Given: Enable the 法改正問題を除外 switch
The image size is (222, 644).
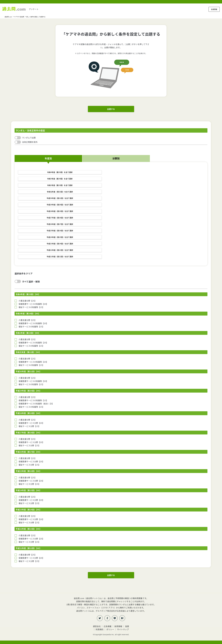Looking at the screenshot, I should coord(18,142).
